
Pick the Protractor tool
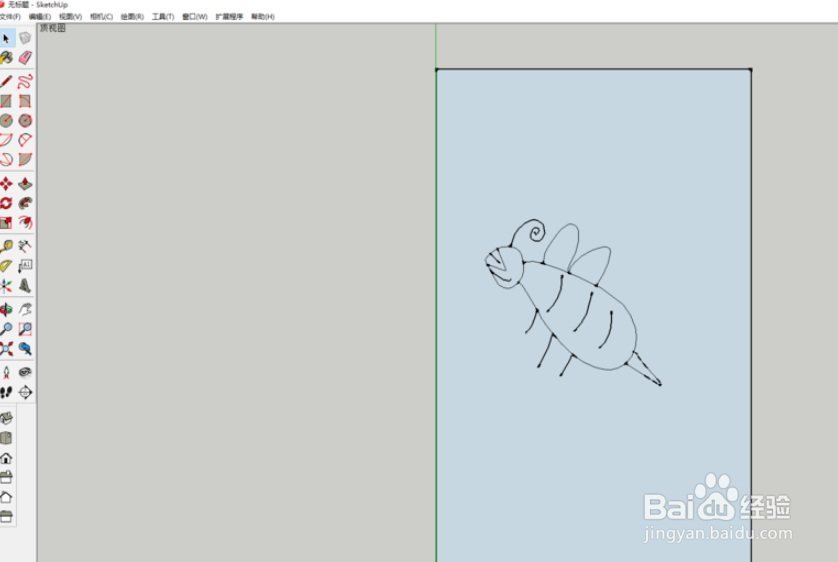point(6,266)
